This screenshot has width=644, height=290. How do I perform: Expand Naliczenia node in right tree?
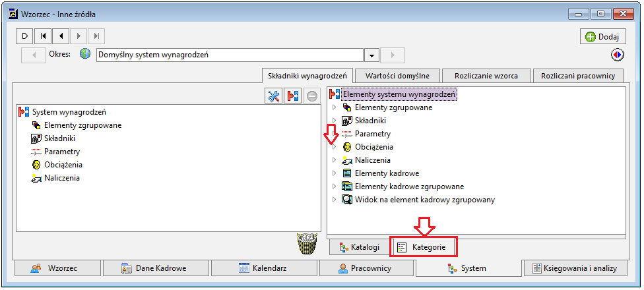tap(334, 160)
